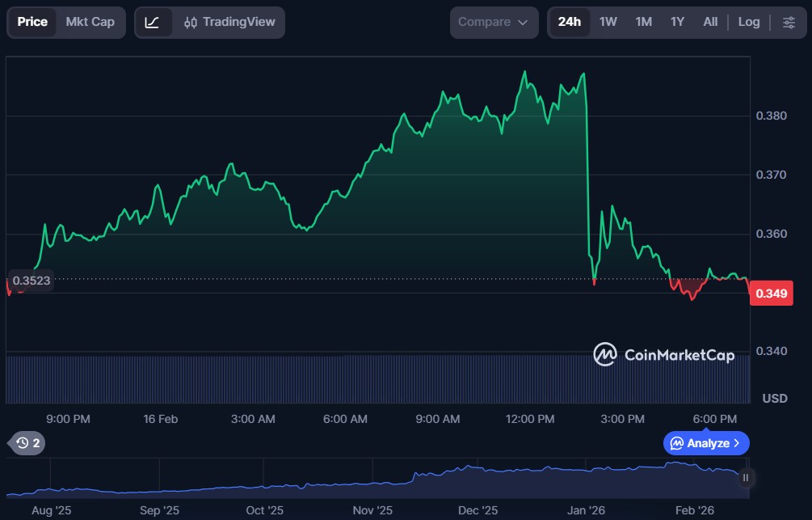Expand the Compare dropdown
The image size is (812, 520).
tap(494, 22)
